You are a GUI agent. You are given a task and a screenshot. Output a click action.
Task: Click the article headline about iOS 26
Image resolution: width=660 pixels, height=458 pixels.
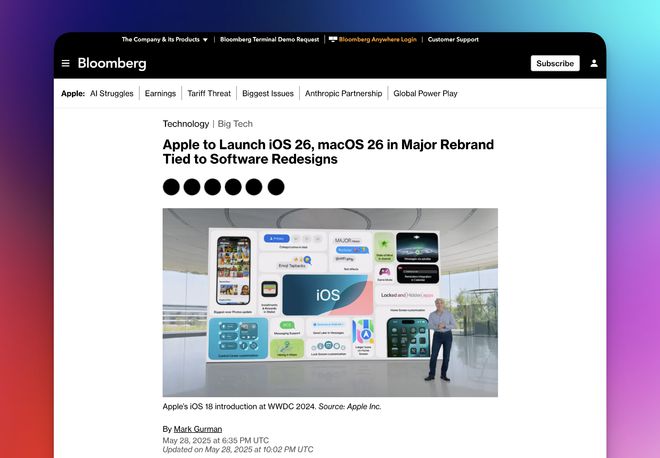pyautogui.click(x=328, y=152)
